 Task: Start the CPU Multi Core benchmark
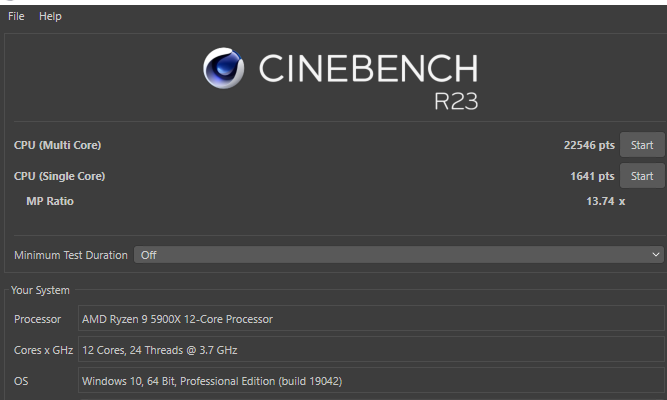click(x=642, y=145)
